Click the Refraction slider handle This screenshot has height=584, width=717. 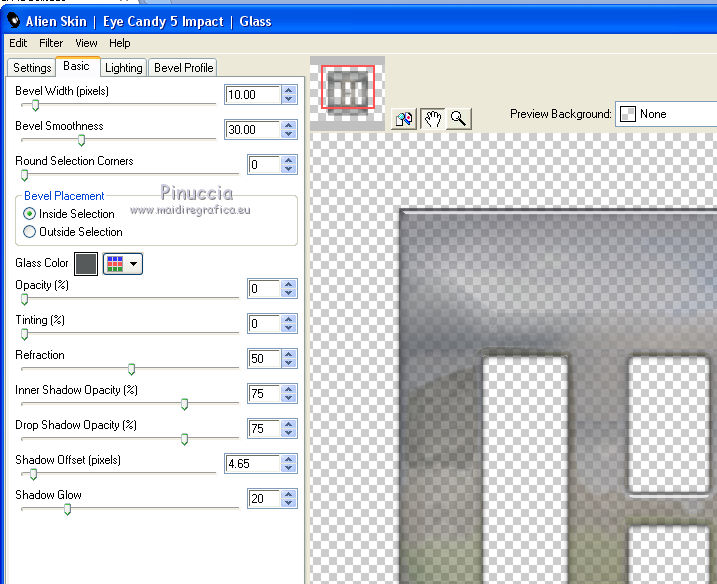[131, 369]
